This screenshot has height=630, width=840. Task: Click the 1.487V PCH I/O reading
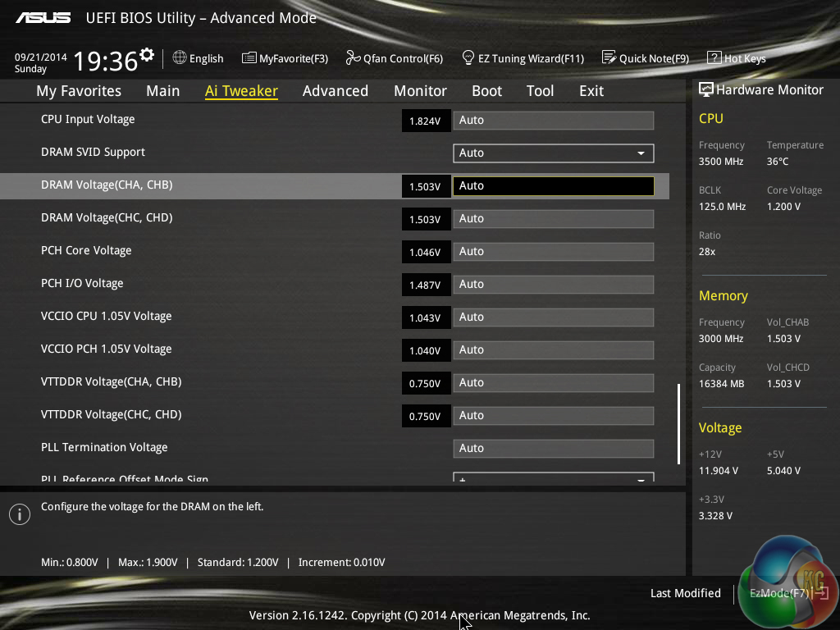[426, 285]
